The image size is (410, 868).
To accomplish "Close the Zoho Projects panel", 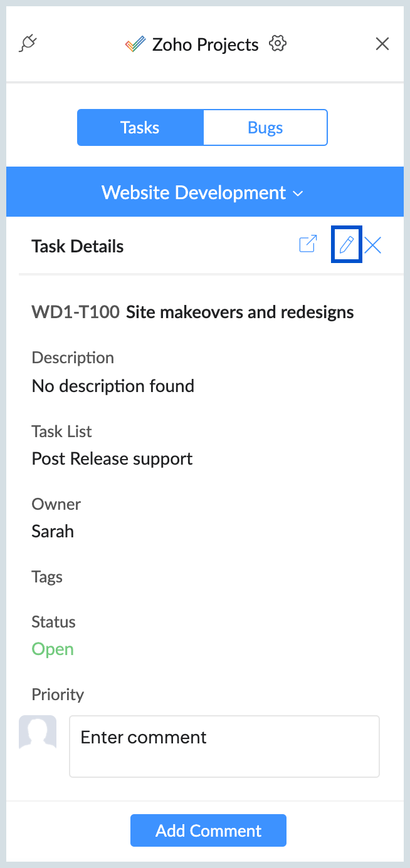I will click(382, 44).
